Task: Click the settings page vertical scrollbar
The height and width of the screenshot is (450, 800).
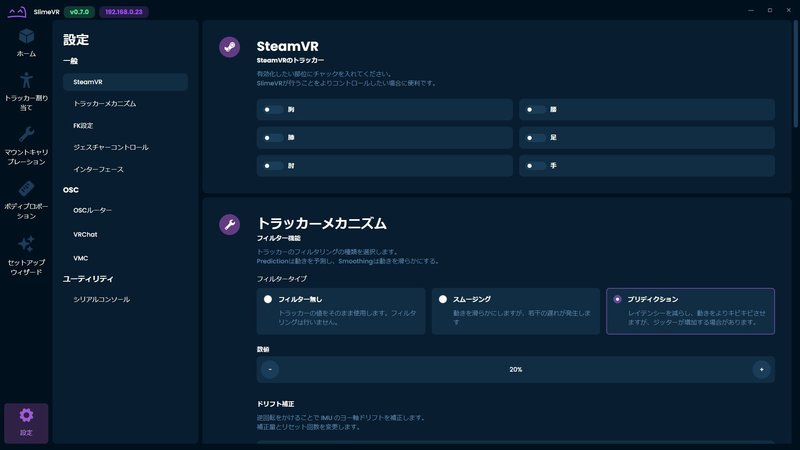Action: tap(795, 75)
